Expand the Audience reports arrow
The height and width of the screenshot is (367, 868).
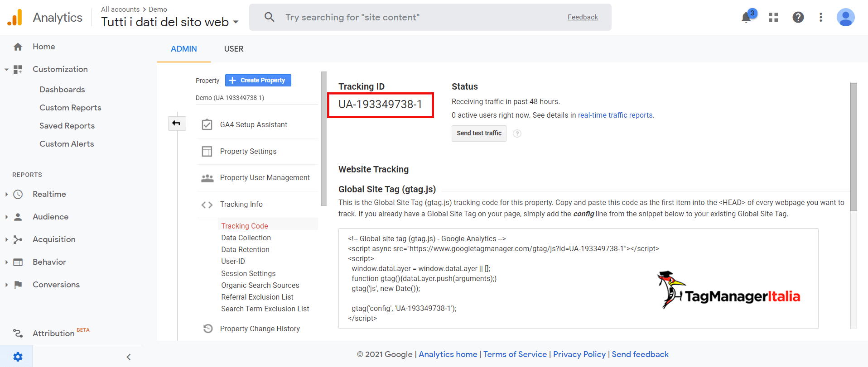(6, 217)
